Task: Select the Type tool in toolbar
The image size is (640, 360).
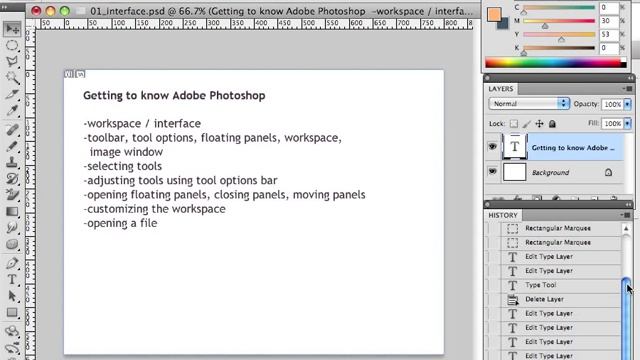Action: coord(12,280)
